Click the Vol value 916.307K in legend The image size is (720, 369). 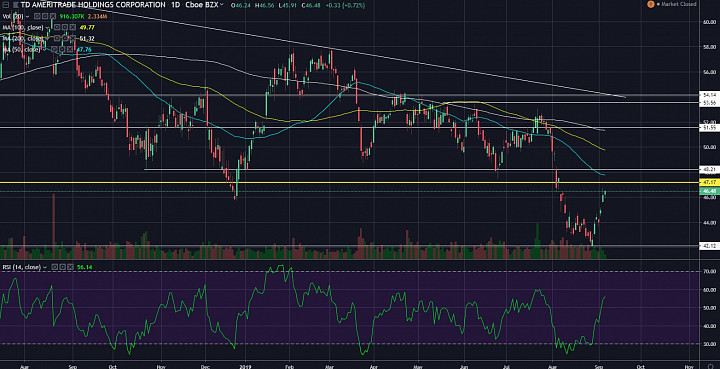pyautogui.click(x=72, y=17)
